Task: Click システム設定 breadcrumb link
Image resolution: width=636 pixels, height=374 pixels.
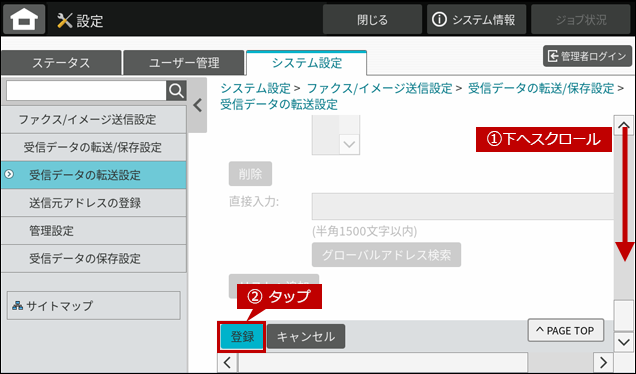Action: (x=256, y=88)
